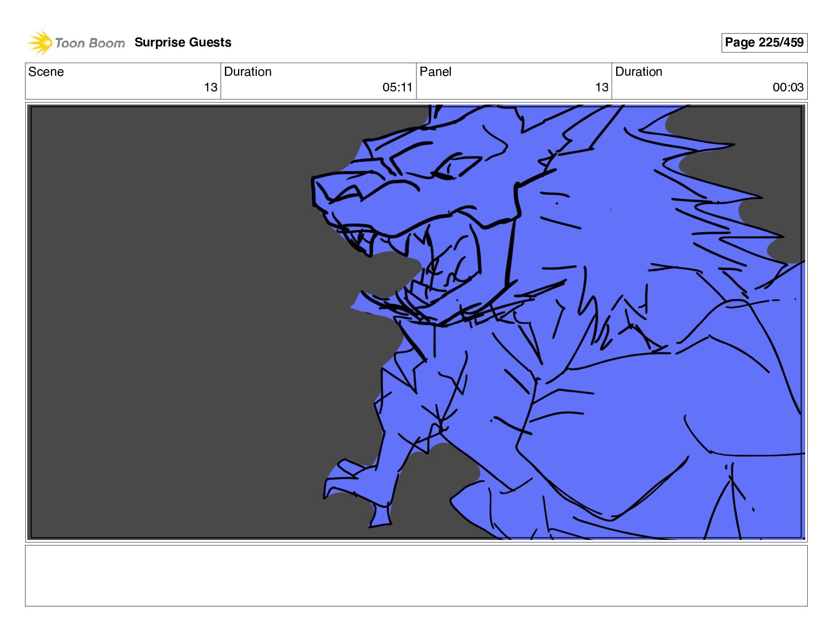Click the scene duration value '05:11'

coord(397,87)
